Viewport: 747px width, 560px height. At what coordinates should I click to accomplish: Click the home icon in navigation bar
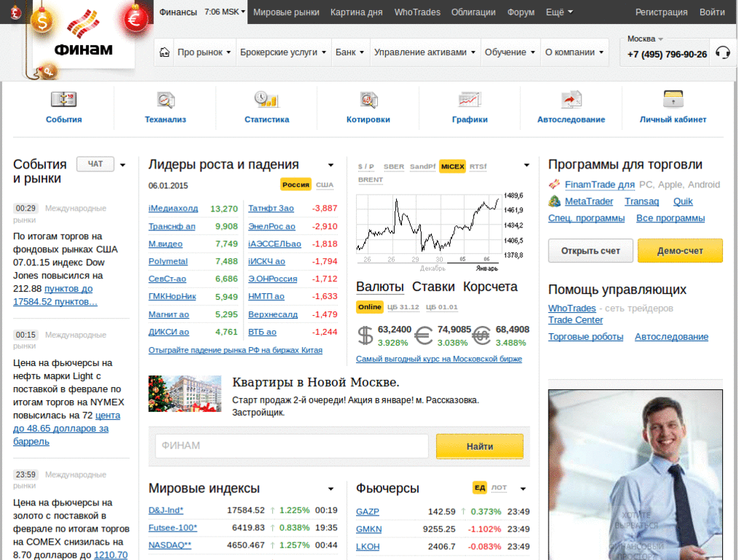click(x=164, y=52)
